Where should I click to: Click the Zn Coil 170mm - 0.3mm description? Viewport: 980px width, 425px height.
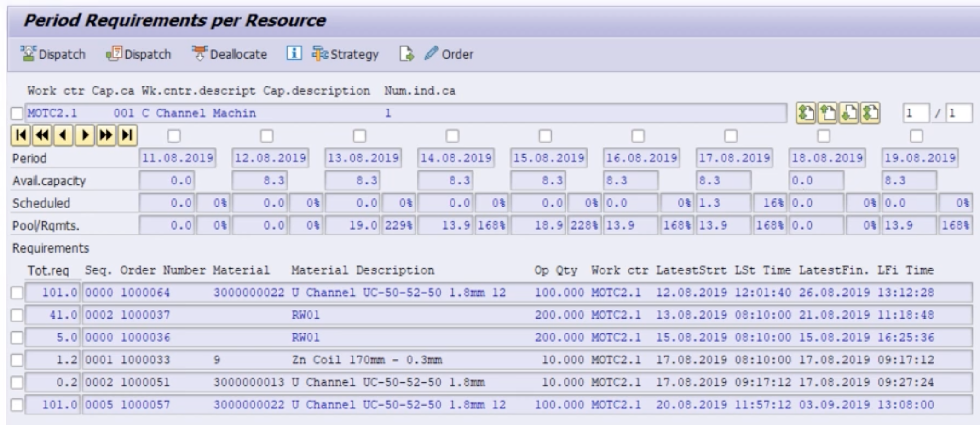[x=367, y=360]
